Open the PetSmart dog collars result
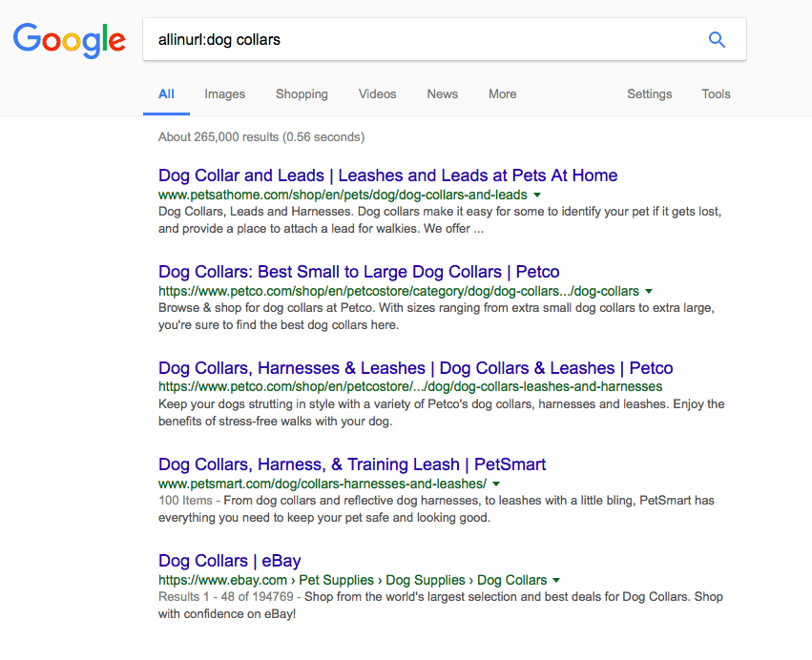Image resolution: width=812 pixels, height=660 pixels. [353, 464]
